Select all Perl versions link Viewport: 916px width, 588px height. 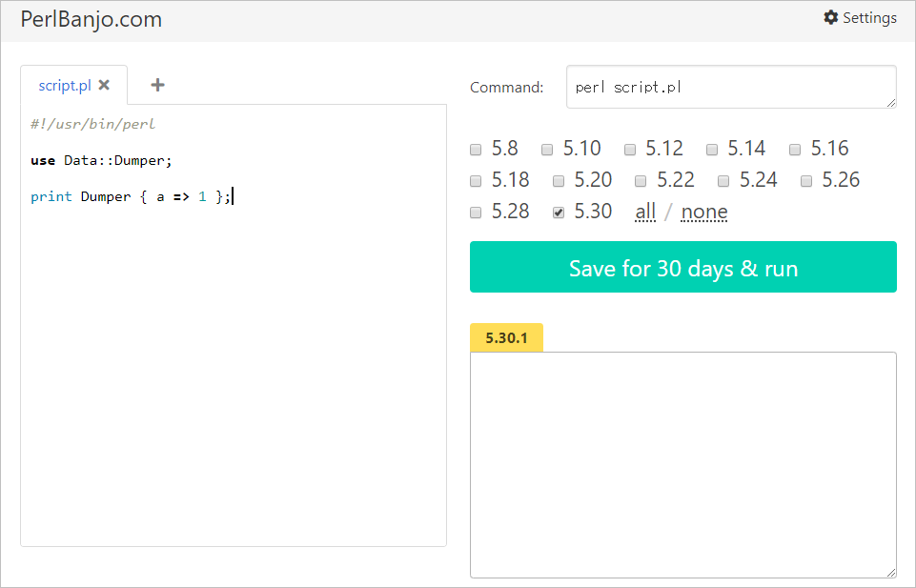[645, 212]
